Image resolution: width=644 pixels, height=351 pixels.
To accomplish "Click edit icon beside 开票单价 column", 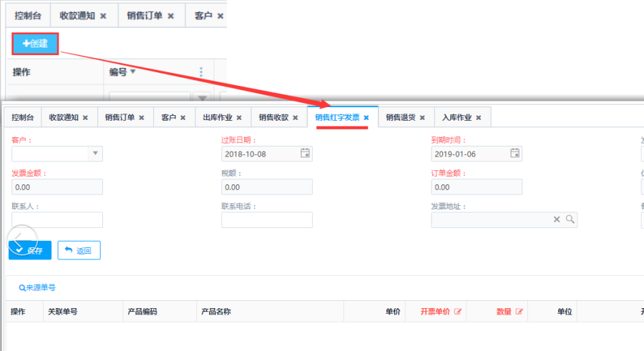I will coord(458,312).
